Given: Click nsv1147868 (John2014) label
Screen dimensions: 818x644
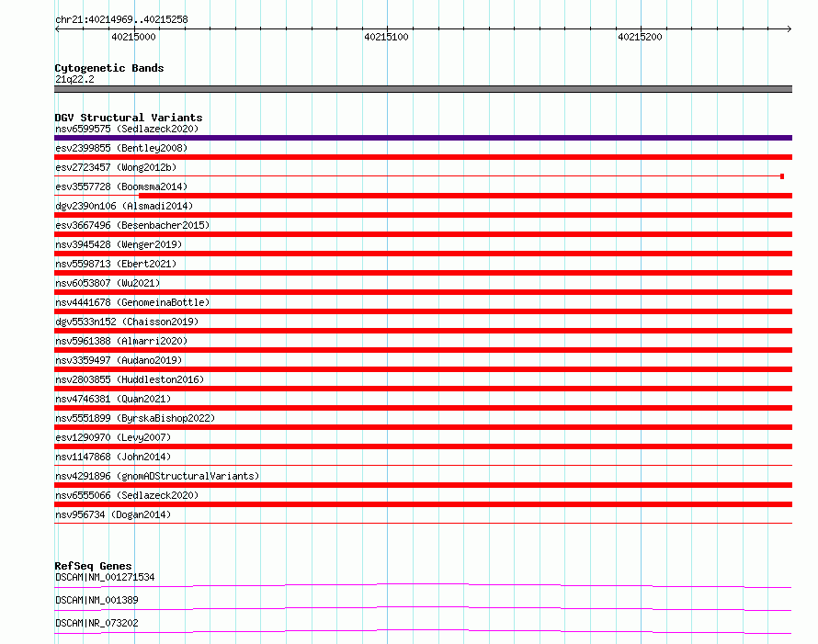Looking at the screenshot, I should (113, 457).
